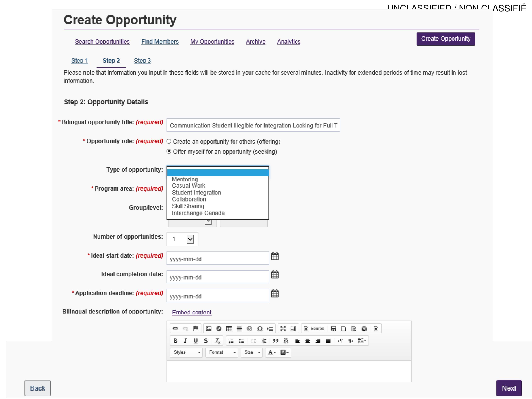The height and width of the screenshot is (399, 532).
Task: Open the set language dropdown icon
Action: (x=361, y=341)
